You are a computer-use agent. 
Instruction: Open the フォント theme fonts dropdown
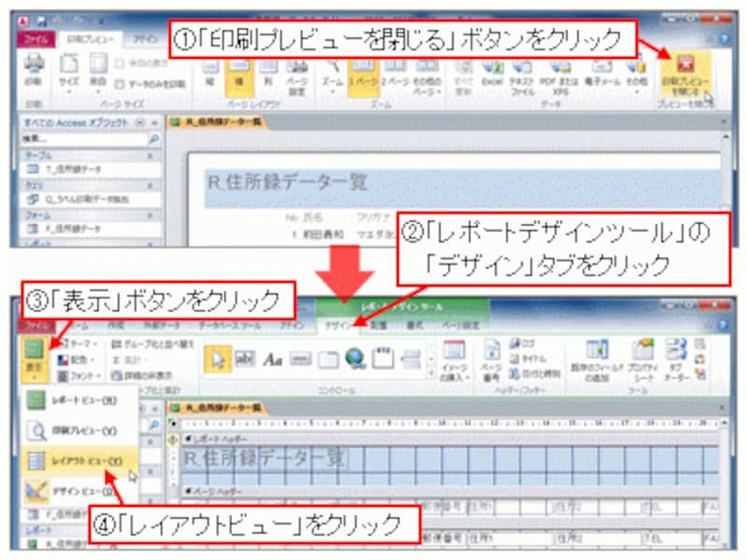(80, 376)
